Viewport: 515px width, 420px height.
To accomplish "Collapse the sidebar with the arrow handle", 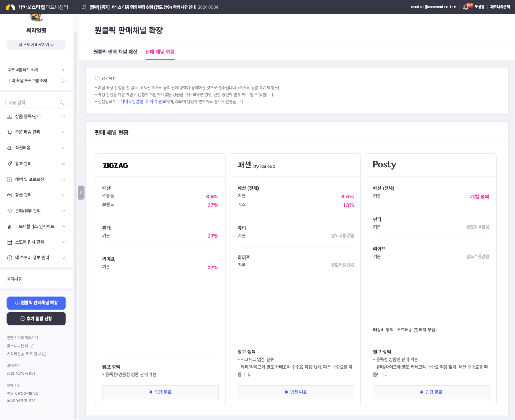I will point(81,192).
